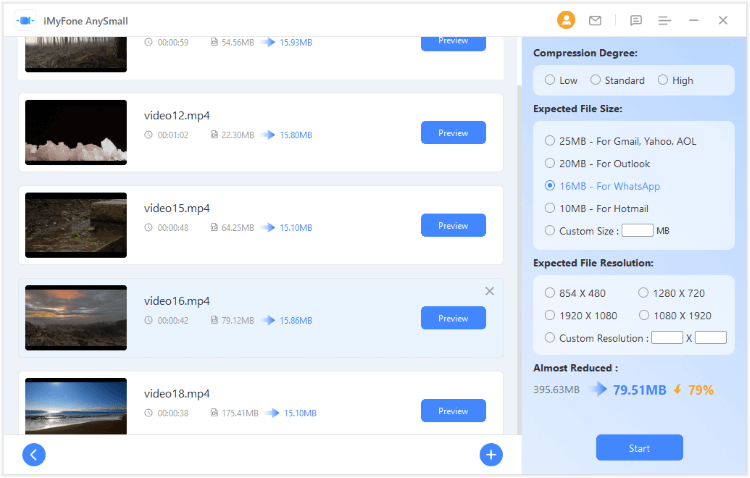Click the video18.mp4 file name

coord(177,393)
